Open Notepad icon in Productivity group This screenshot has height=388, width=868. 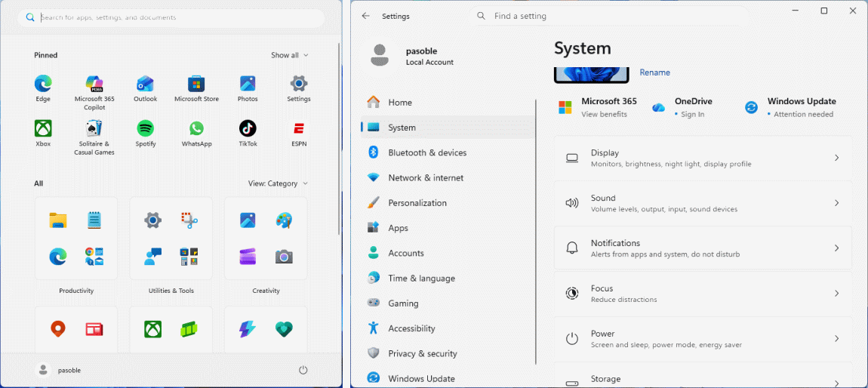click(x=94, y=220)
